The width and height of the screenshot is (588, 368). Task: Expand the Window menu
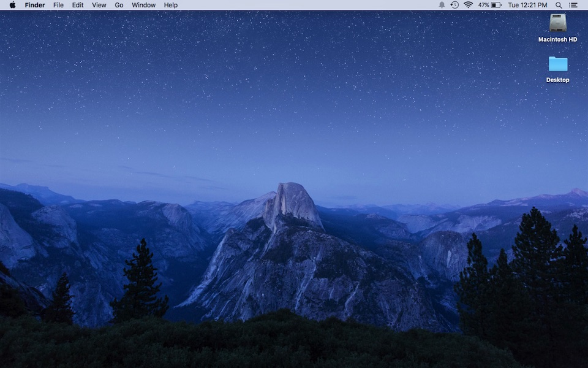(143, 5)
